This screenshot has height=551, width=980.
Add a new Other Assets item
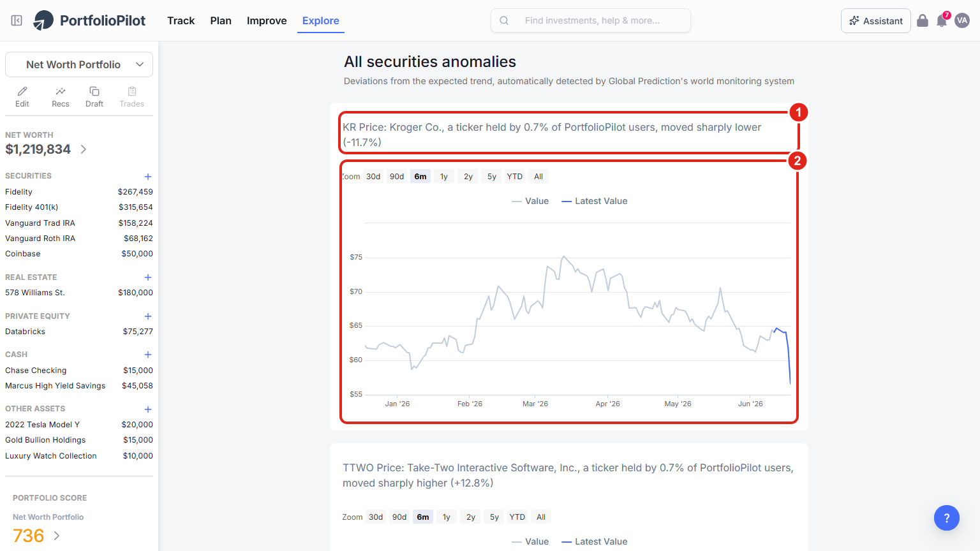(148, 409)
